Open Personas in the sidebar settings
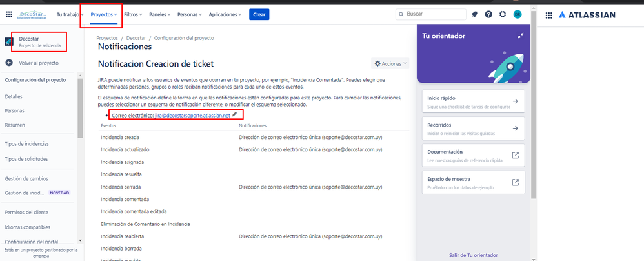The width and height of the screenshot is (644, 261). pyautogui.click(x=14, y=111)
